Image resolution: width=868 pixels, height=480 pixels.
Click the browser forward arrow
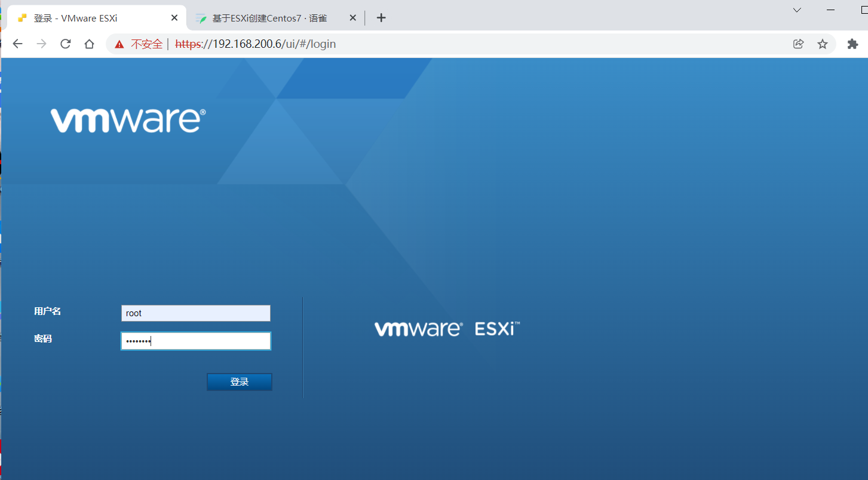coord(41,44)
